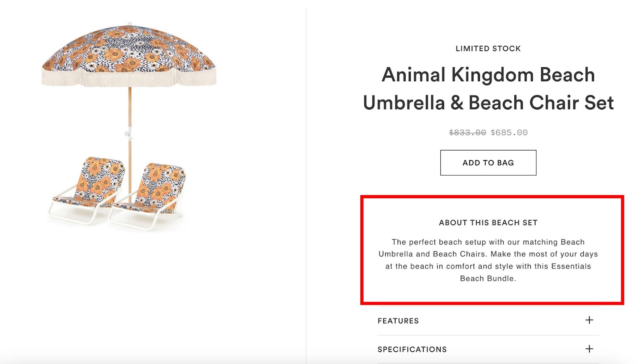Open the floral umbrella canopy image

coord(129,50)
